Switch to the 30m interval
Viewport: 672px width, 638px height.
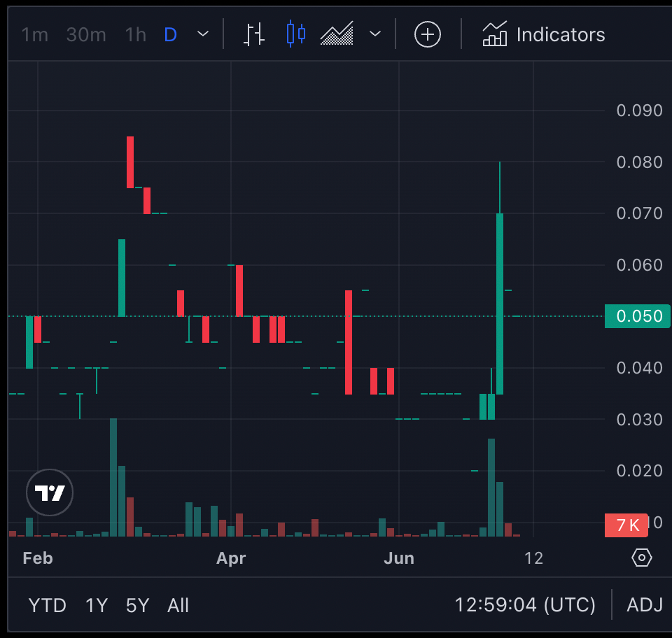[x=86, y=34]
